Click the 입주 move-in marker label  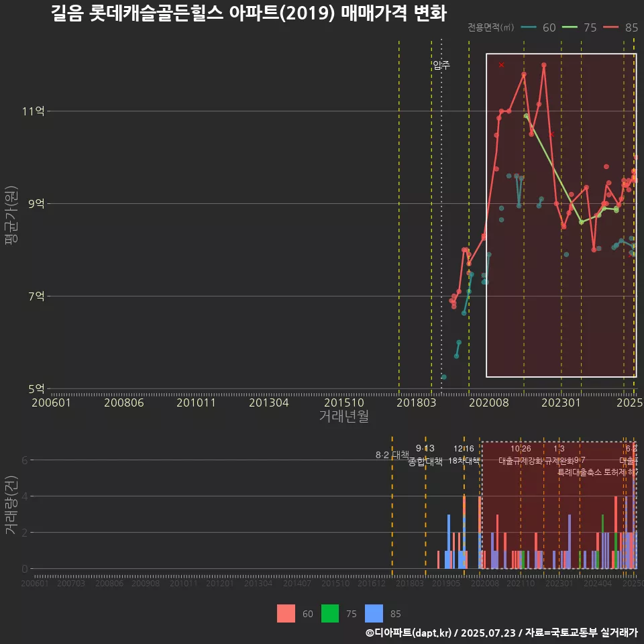441,65
